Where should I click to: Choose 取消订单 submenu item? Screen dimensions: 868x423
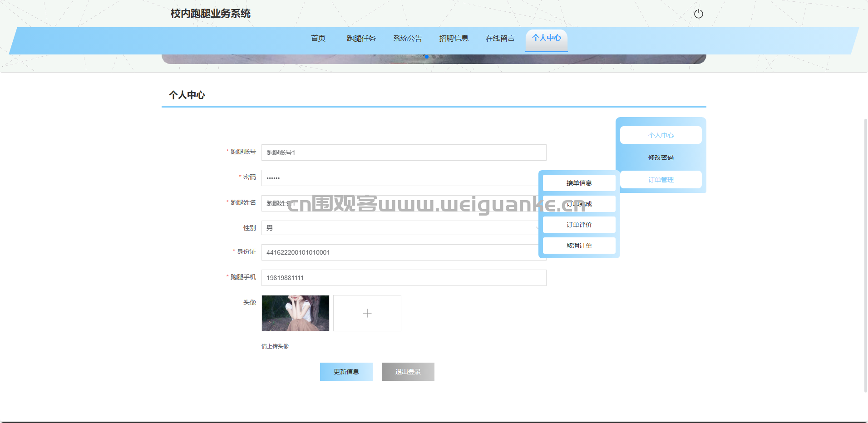coord(579,246)
